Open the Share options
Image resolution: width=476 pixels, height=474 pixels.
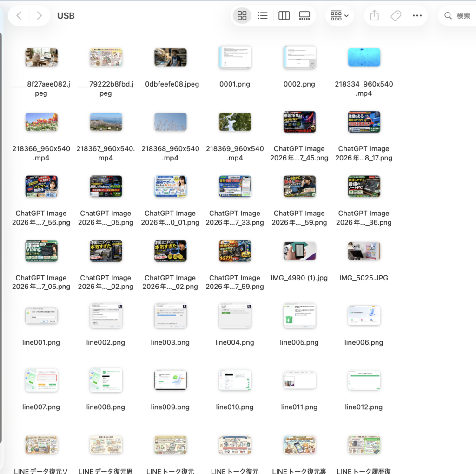(374, 15)
